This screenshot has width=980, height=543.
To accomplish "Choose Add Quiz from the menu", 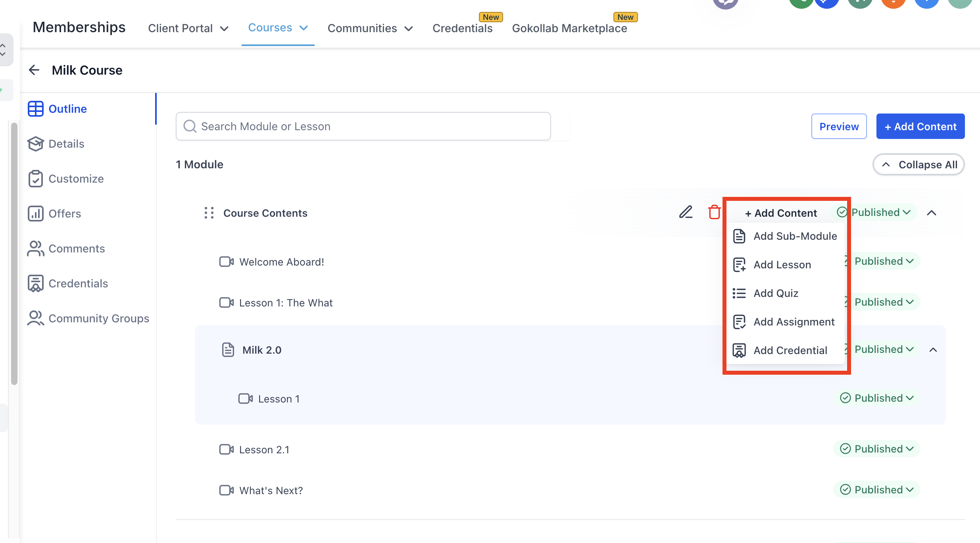I will click(x=775, y=293).
